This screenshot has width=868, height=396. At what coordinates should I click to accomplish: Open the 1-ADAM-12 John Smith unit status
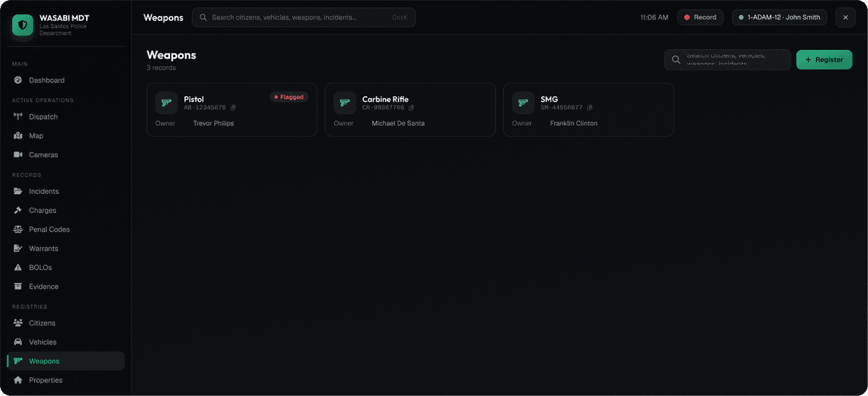point(780,17)
